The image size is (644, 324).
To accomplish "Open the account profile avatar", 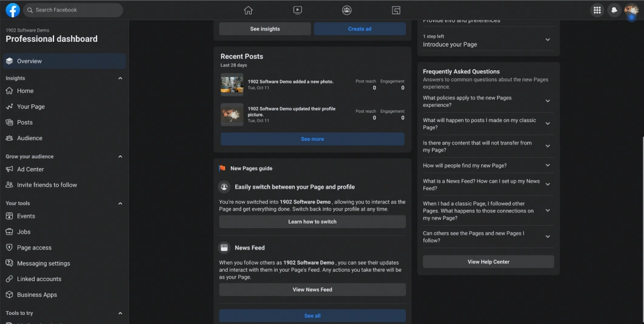I will 631,10.
